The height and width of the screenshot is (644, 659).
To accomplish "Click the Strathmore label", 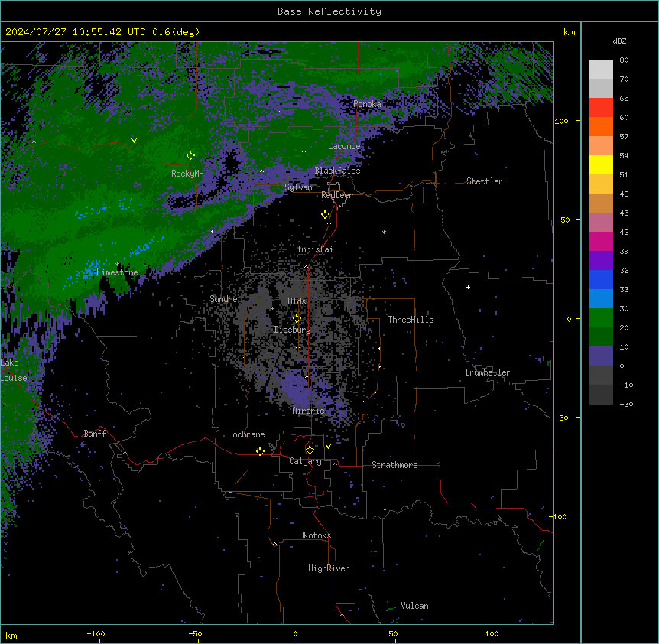I will coord(394,465).
